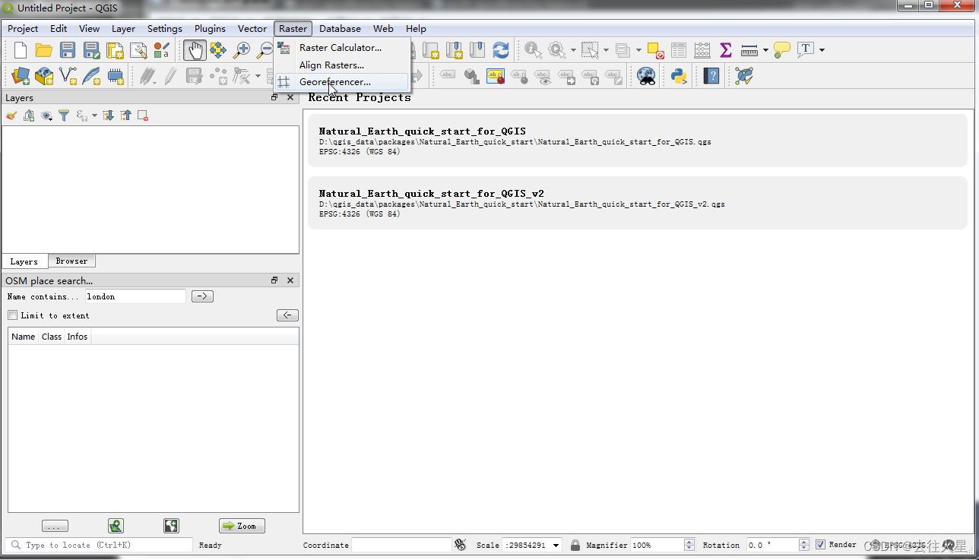Click the Zoom button in OSM panel
979x560 pixels.
242,526
